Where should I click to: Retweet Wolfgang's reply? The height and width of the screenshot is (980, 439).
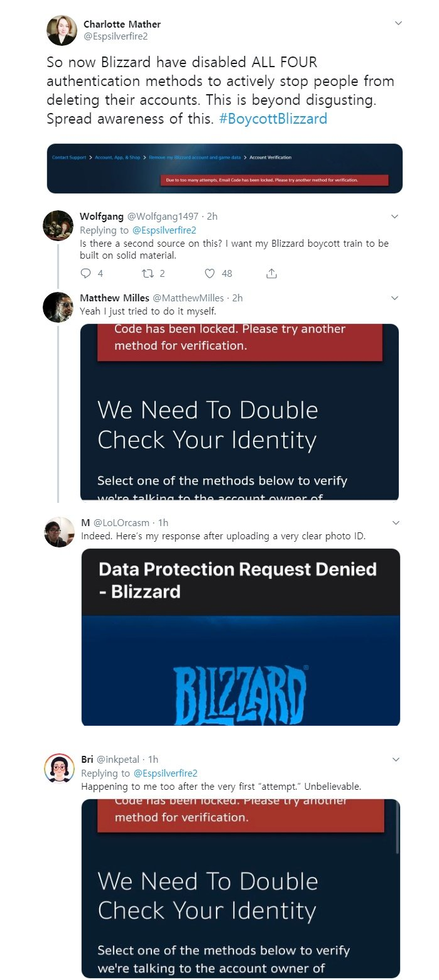(148, 273)
